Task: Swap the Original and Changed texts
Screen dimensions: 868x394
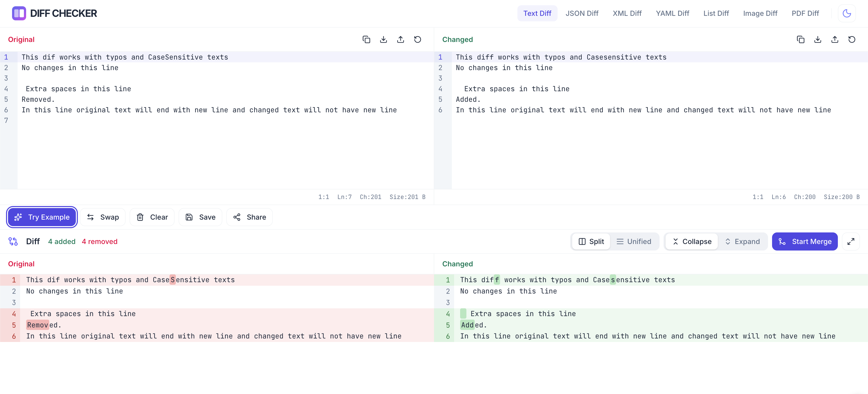Action: click(102, 217)
